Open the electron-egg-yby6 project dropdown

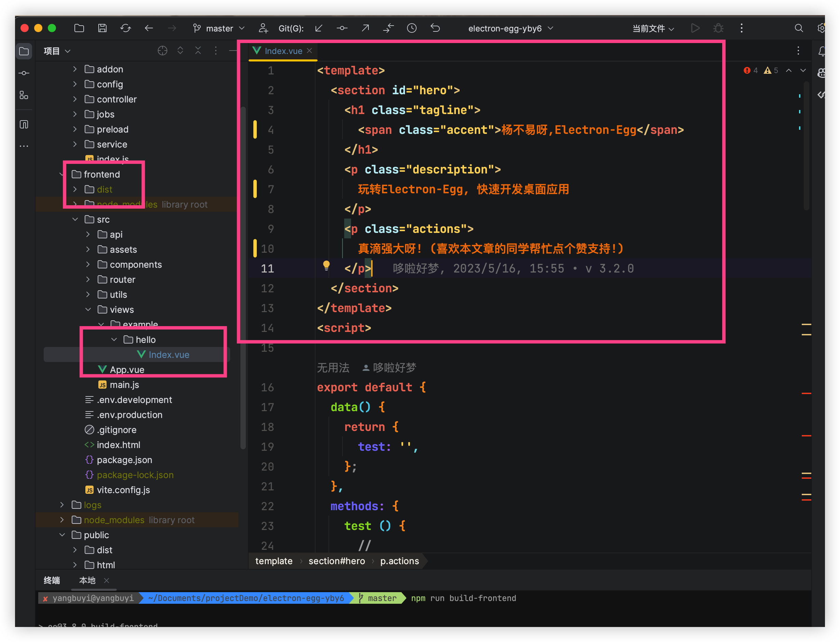coord(510,28)
